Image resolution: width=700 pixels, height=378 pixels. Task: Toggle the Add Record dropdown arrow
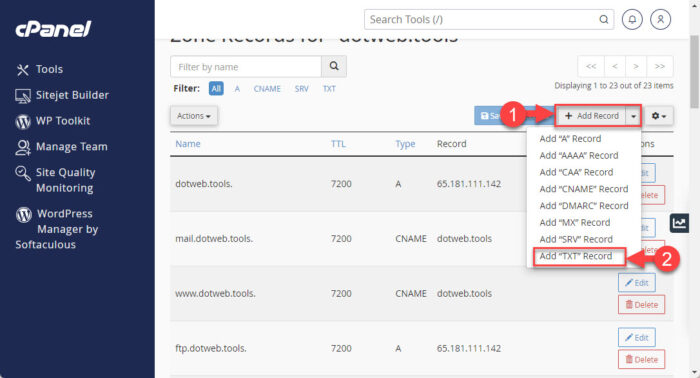click(x=633, y=116)
